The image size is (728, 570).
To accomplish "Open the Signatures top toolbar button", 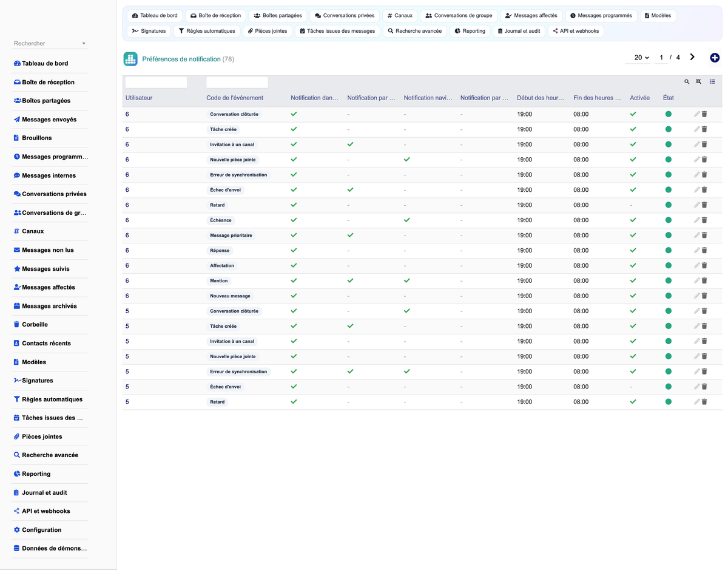I will point(149,31).
